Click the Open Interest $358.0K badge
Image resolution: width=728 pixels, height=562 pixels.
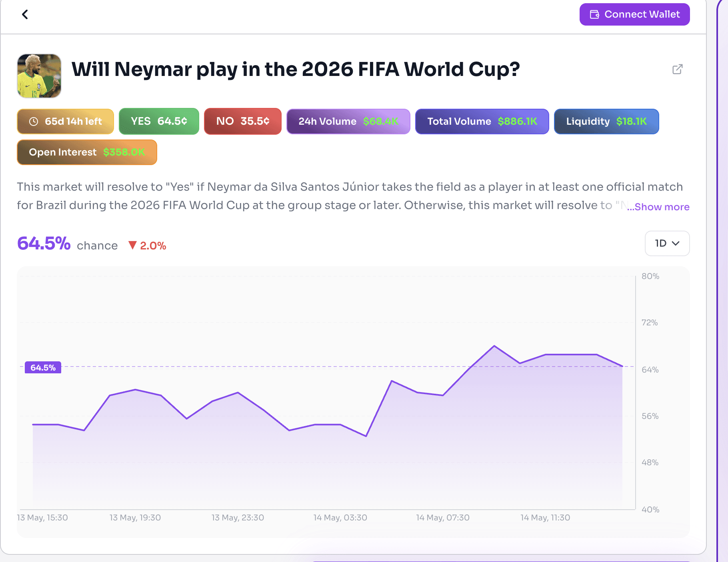(87, 152)
